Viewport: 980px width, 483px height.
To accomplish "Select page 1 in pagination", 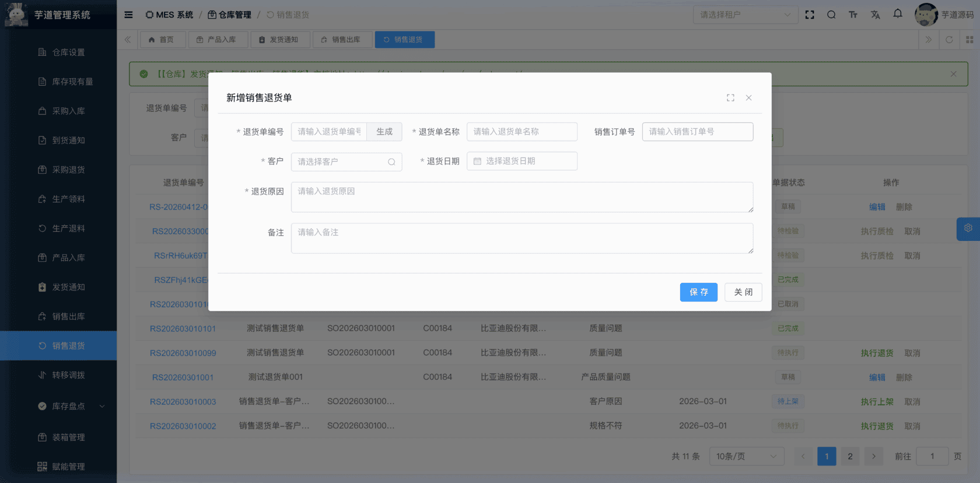I will click(x=827, y=456).
